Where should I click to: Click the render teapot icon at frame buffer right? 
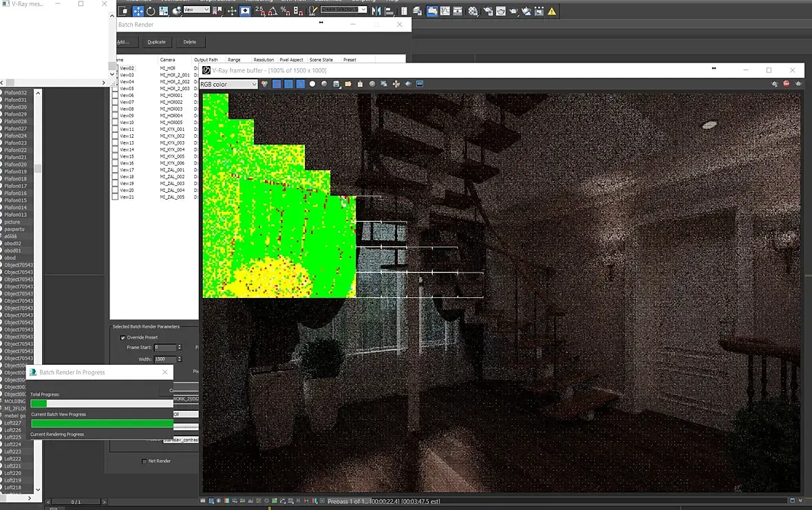tap(798, 84)
